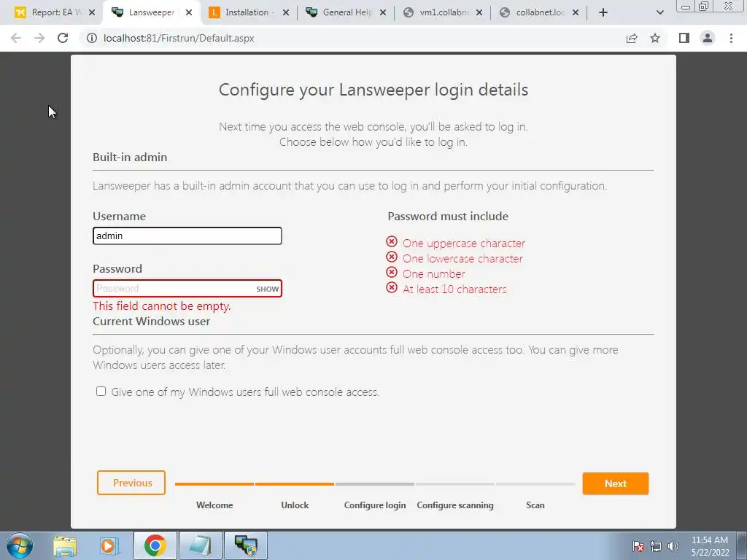Click the Configure login progress segment
The image size is (747, 560).
coord(375,484)
